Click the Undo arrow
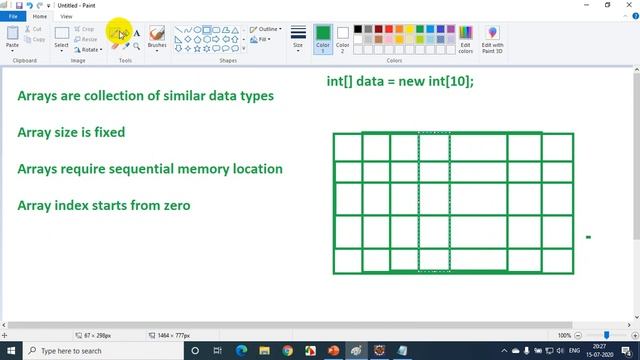The height and width of the screenshot is (360, 640). pos(29,5)
